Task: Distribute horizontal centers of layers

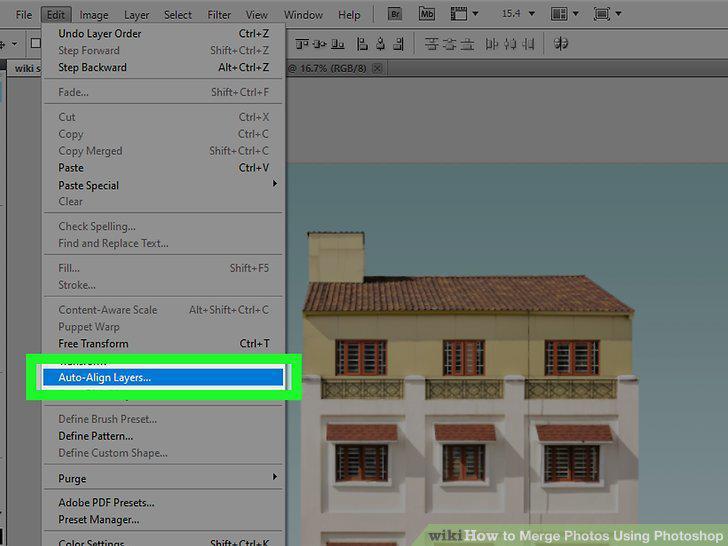Action: pyautogui.click(x=510, y=44)
